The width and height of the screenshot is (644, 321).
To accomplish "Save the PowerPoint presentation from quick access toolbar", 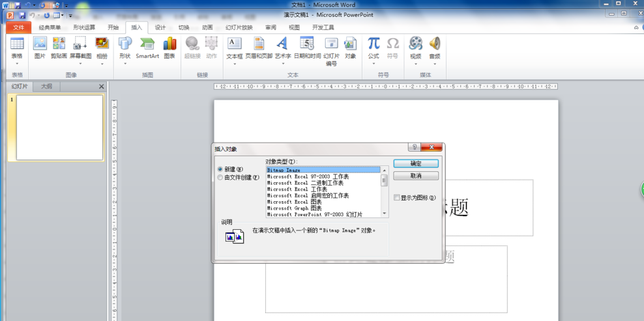I will [23, 16].
